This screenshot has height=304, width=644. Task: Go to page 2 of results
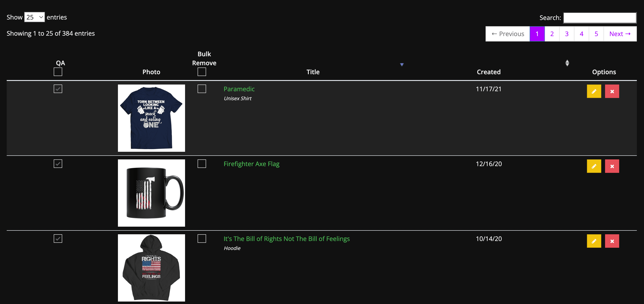[552, 34]
